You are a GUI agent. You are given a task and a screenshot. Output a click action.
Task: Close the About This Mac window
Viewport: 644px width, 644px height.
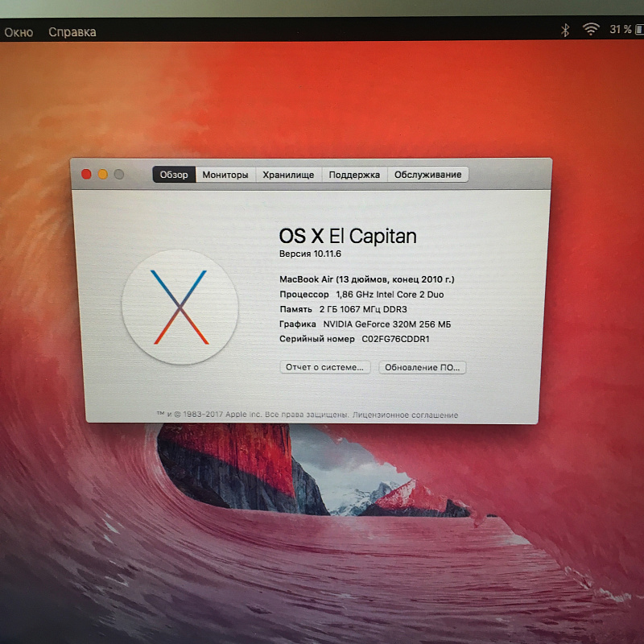pos(86,175)
